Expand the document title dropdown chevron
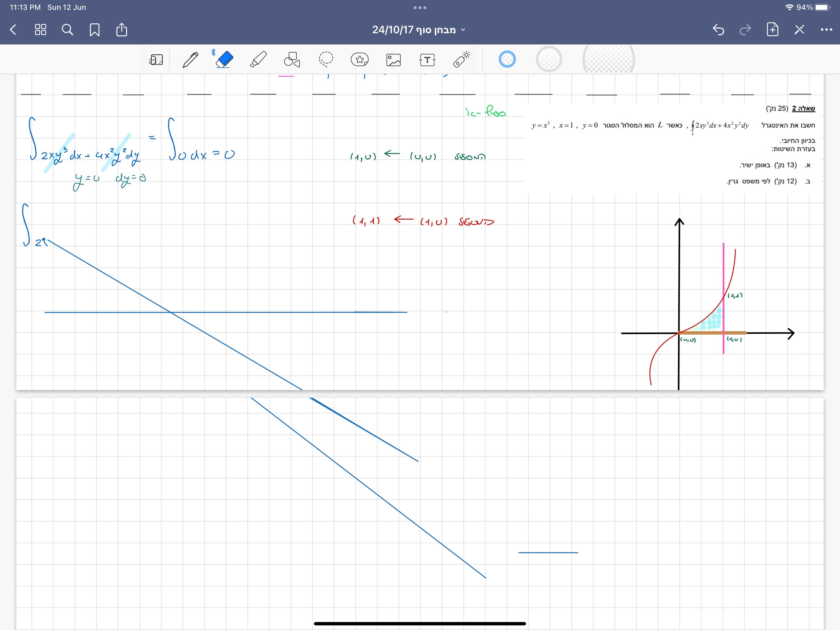The width and height of the screenshot is (840, 630). click(x=463, y=30)
